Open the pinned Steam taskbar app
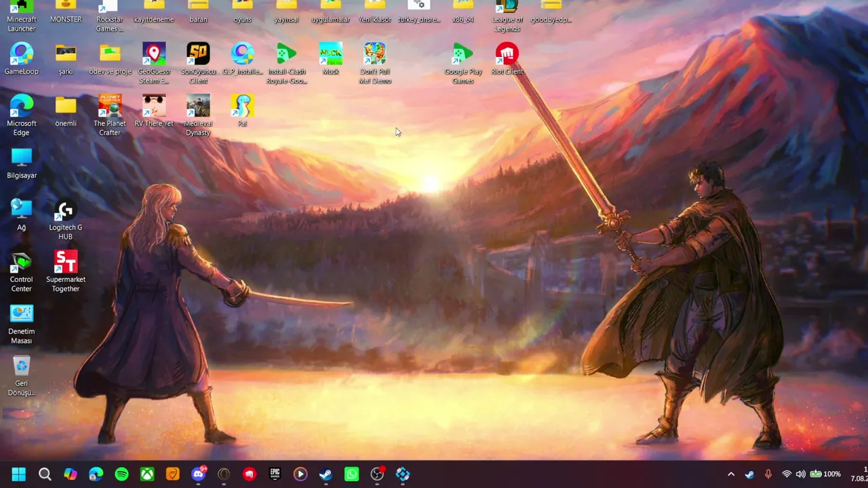Viewport: 868px width, 488px height. click(x=326, y=474)
